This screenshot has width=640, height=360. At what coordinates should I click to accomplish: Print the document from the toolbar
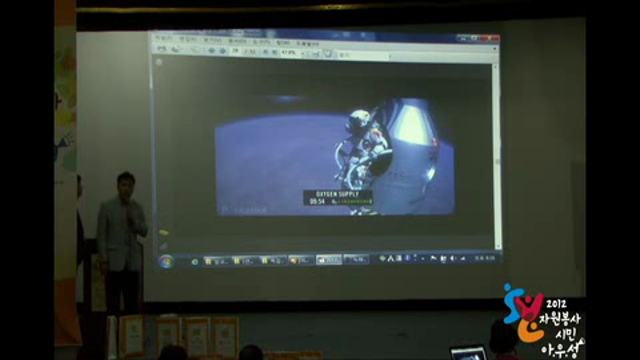tap(162, 49)
